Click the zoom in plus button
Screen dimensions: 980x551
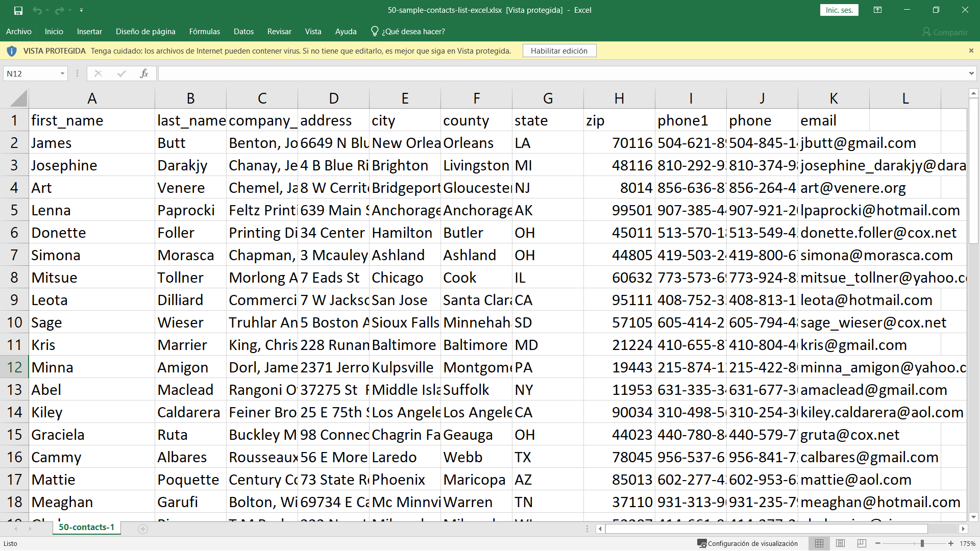(x=951, y=544)
